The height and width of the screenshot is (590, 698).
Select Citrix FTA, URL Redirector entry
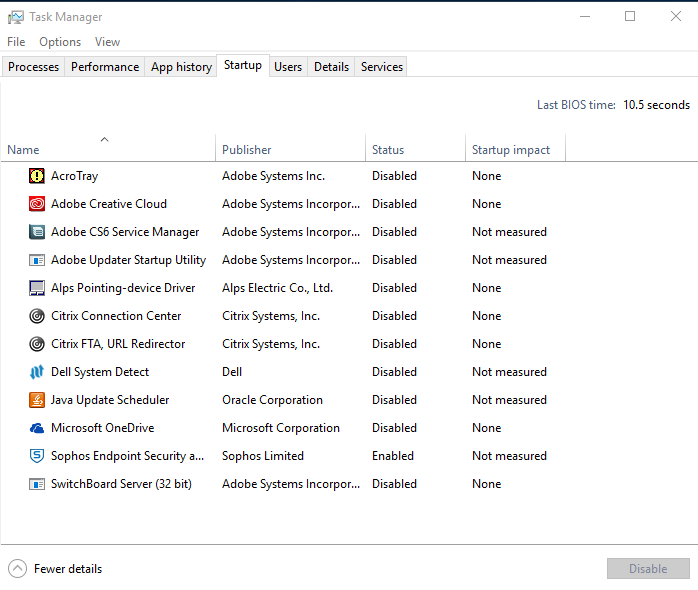[x=118, y=344]
